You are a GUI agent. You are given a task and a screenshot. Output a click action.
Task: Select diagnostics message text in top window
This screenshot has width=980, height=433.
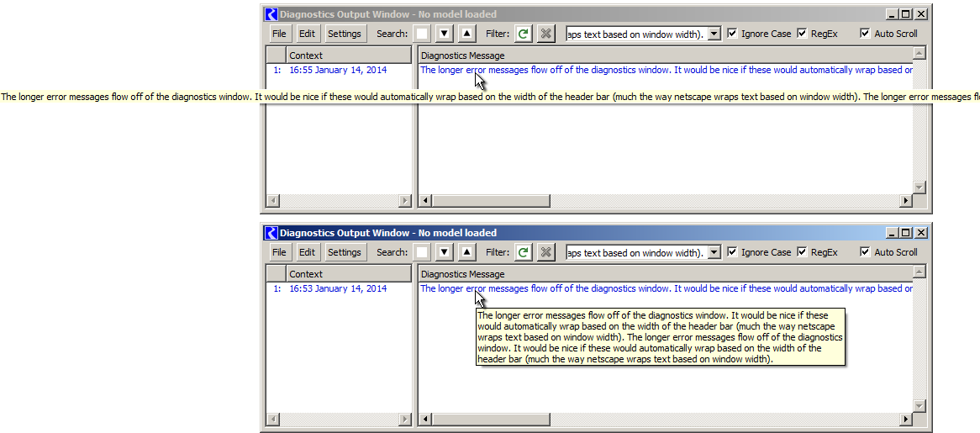[x=667, y=70]
